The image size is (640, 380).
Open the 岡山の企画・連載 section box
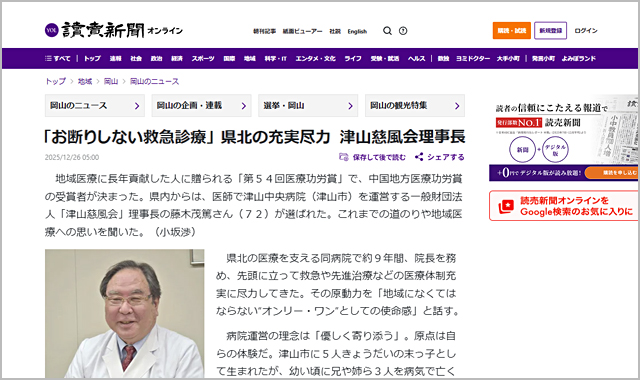tap(202, 106)
